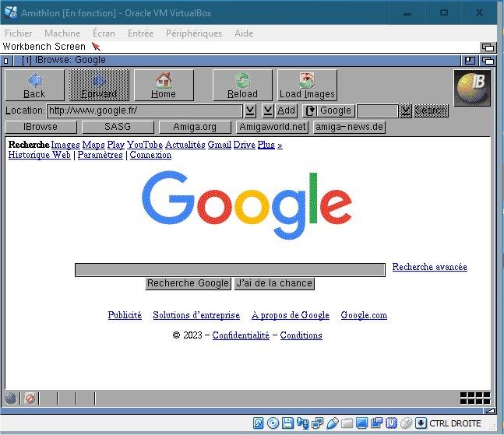Click the VirtualBox mouse integration icon
The height and width of the screenshot is (435, 504).
click(406, 423)
